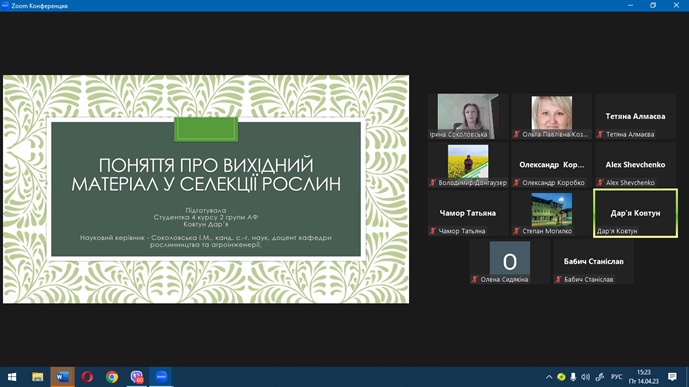Viewport: 689px width, 387px height.
Task: Restore down the Zoom window
Action: tap(653, 5)
